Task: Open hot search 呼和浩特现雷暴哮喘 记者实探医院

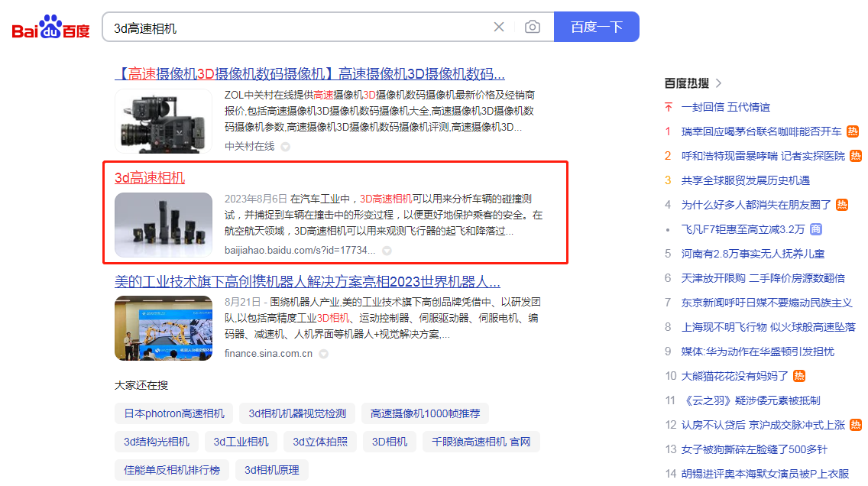Action: pos(763,156)
